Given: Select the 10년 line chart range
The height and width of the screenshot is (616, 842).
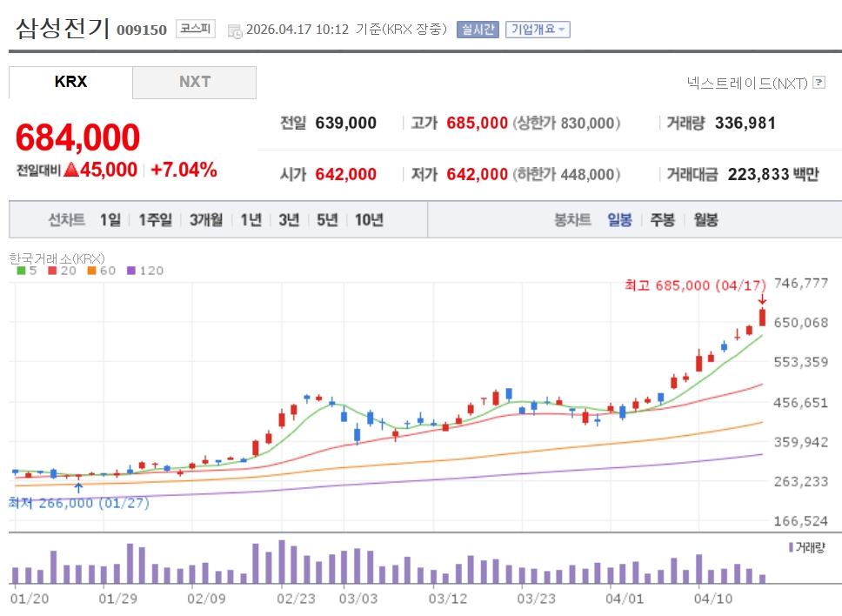Looking at the screenshot, I should (x=369, y=220).
